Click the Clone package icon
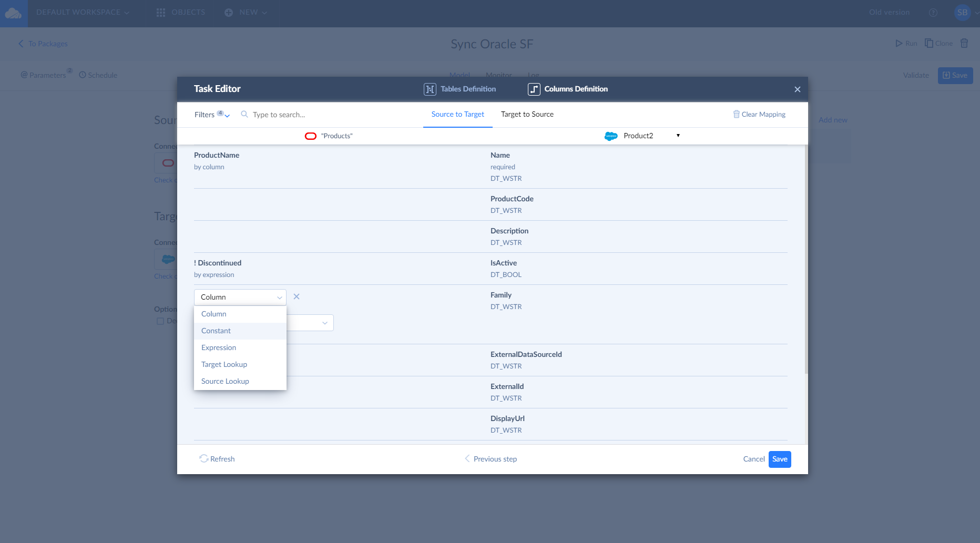Image resolution: width=980 pixels, height=543 pixels. [x=929, y=43]
